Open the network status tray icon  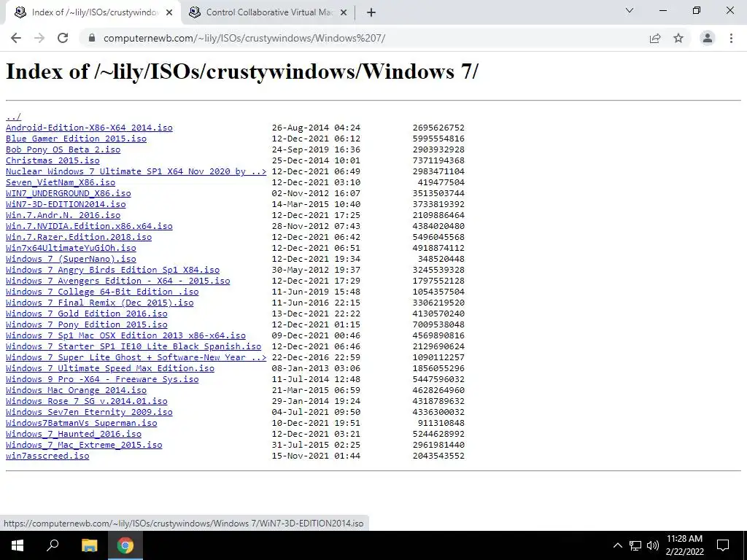[635, 545]
